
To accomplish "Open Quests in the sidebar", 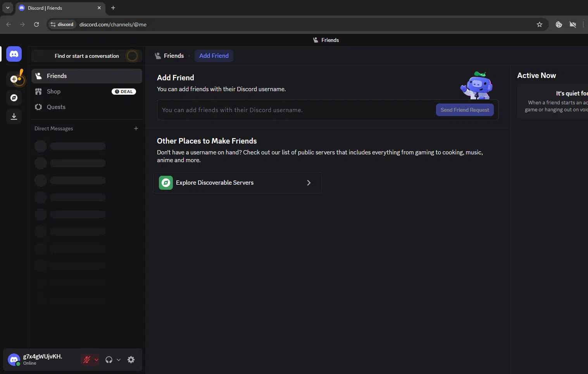I will click(56, 107).
